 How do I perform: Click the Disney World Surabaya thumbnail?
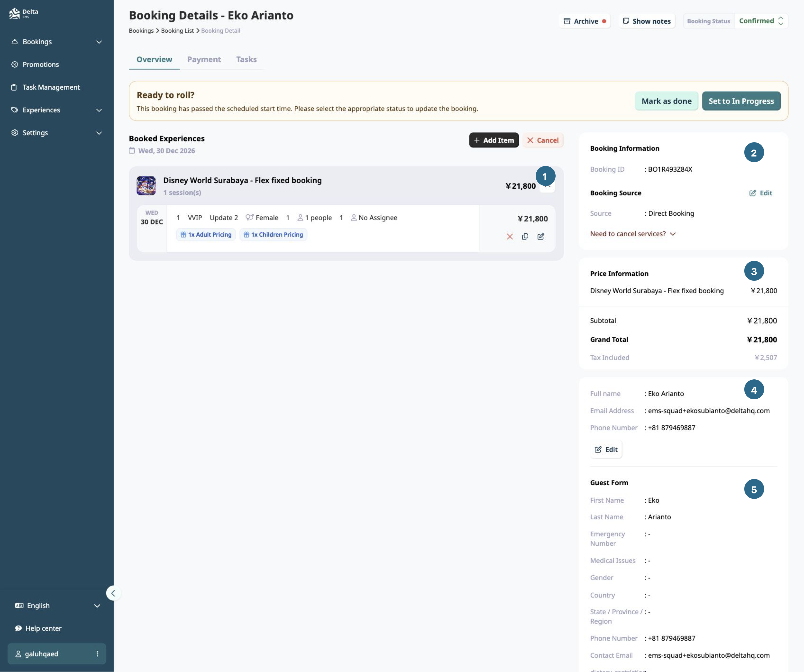coord(146,186)
